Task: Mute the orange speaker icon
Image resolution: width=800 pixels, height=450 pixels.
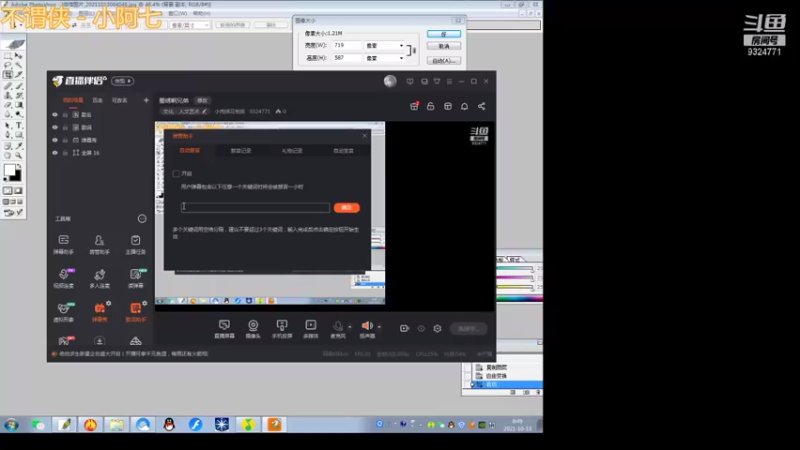Action: [x=367, y=326]
